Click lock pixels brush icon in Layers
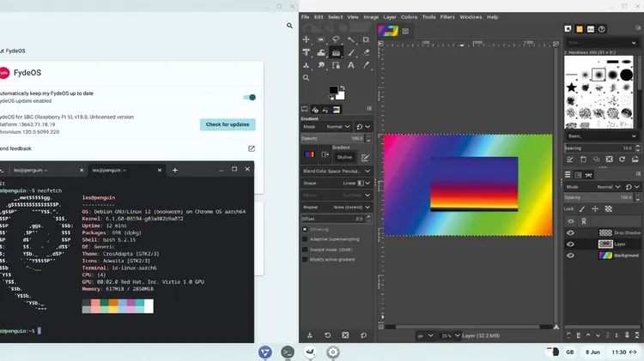This screenshot has width=644, height=361. pyautogui.click(x=582, y=209)
